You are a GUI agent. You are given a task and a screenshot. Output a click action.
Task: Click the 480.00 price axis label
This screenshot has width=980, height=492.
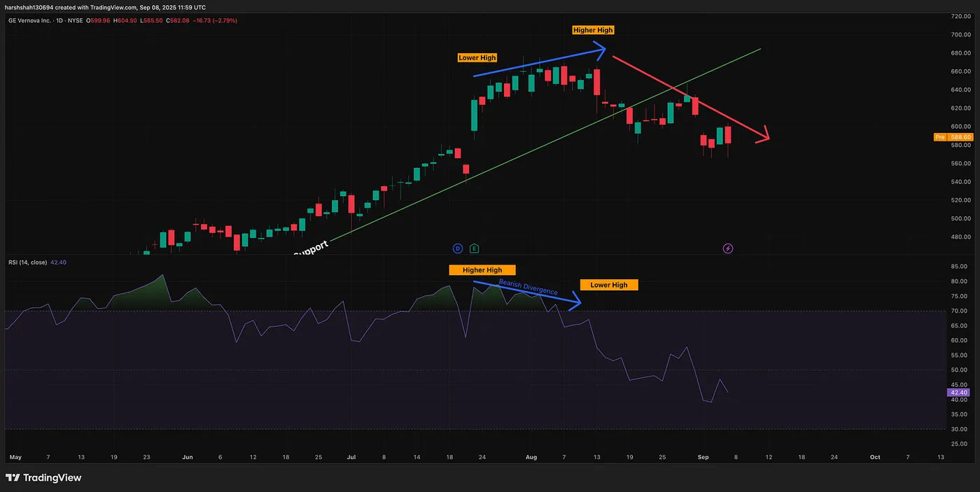[960, 237]
